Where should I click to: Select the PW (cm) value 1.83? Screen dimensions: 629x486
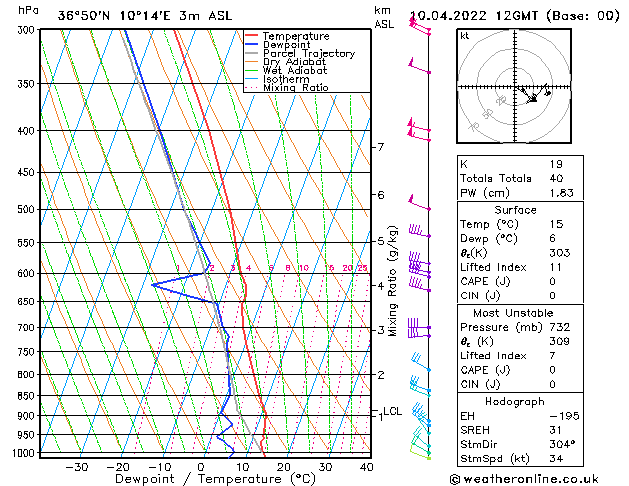click(562, 193)
